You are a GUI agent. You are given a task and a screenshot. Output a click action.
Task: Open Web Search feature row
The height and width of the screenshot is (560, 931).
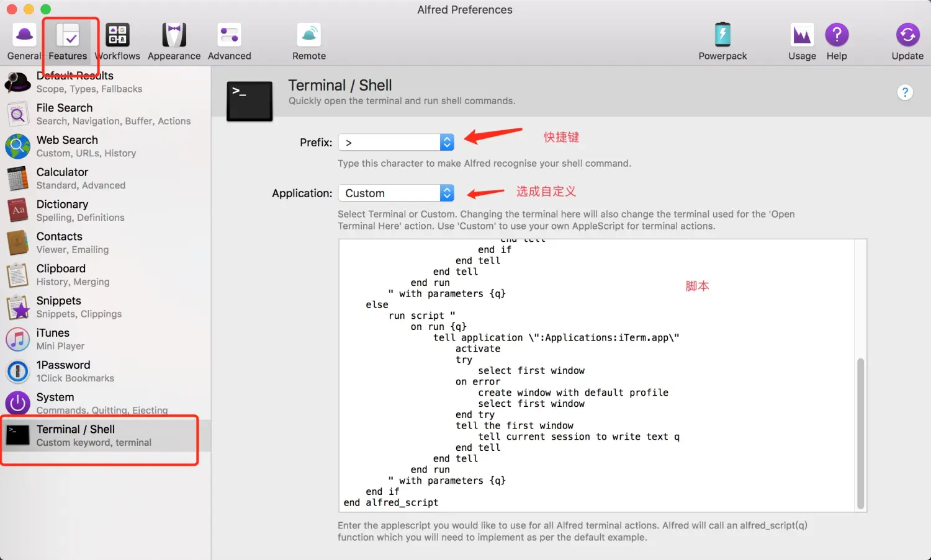coord(106,146)
